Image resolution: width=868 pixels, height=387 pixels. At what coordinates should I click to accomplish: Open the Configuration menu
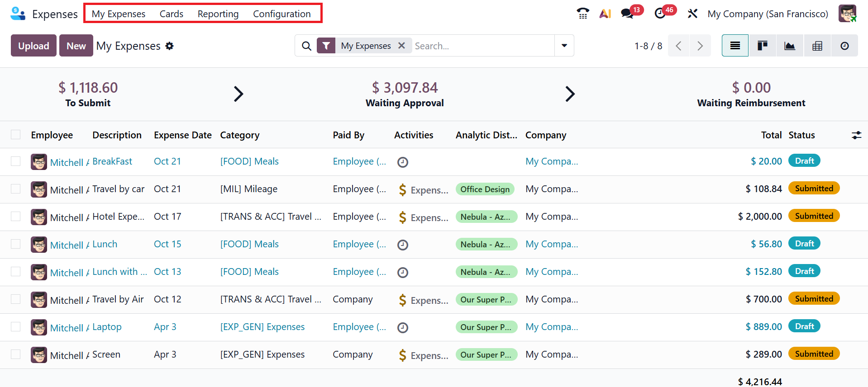tap(281, 14)
